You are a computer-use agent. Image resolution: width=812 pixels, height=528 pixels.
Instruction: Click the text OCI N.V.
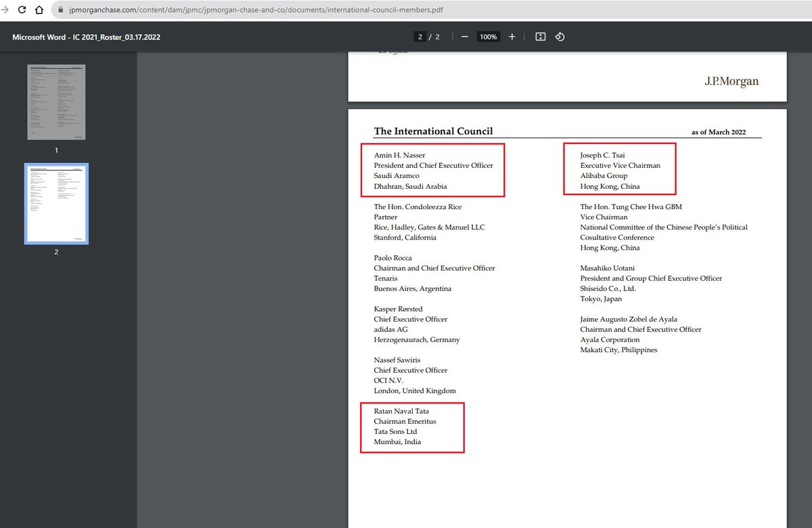[388, 380]
